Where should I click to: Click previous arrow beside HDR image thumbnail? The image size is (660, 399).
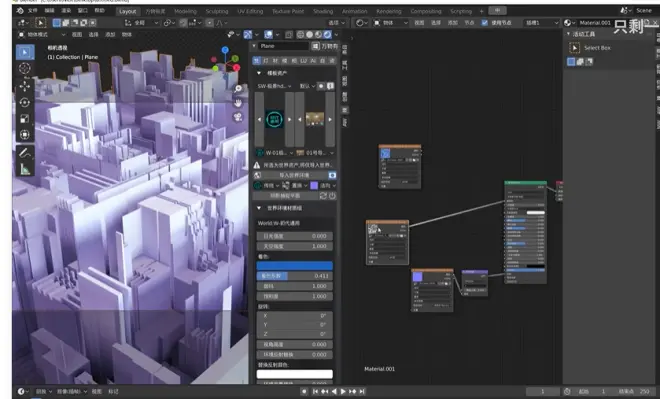tap(300, 120)
